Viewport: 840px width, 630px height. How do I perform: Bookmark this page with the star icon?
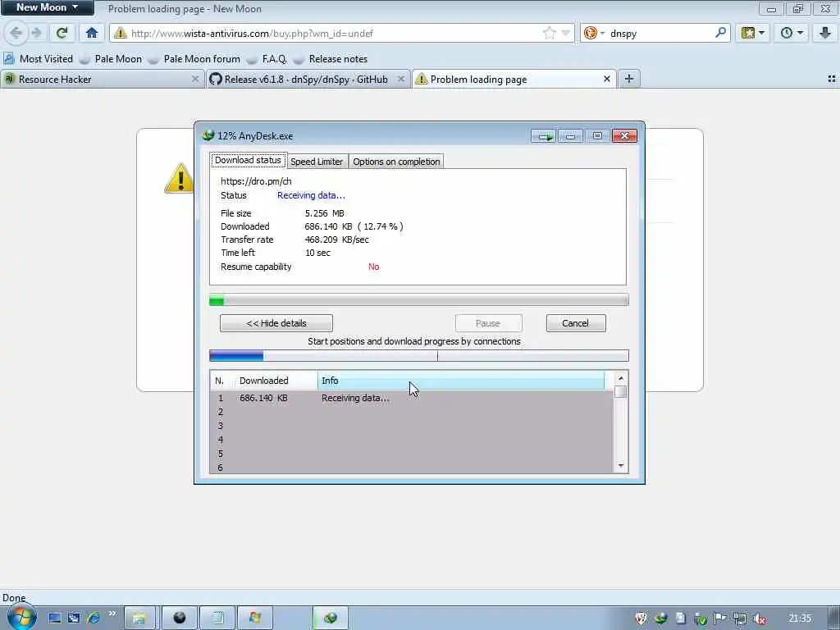tap(549, 33)
